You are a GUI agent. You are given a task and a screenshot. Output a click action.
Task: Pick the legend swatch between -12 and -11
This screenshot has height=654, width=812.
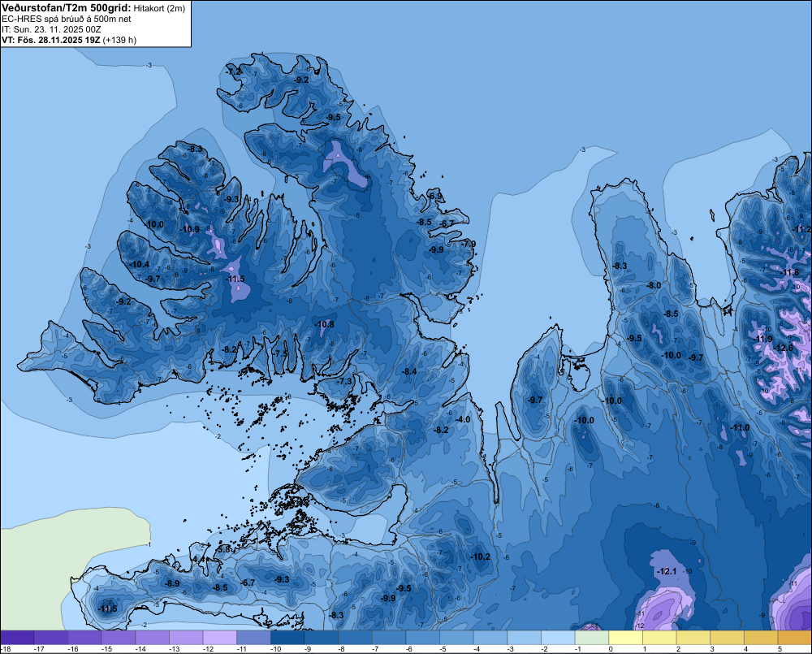coord(219,638)
